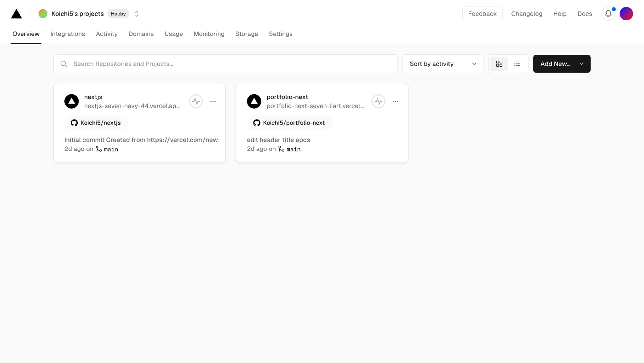This screenshot has width=644, height=363.
Task: Click GitHub icon in Koichi5/nextjs chip
Action: [74, 123]
